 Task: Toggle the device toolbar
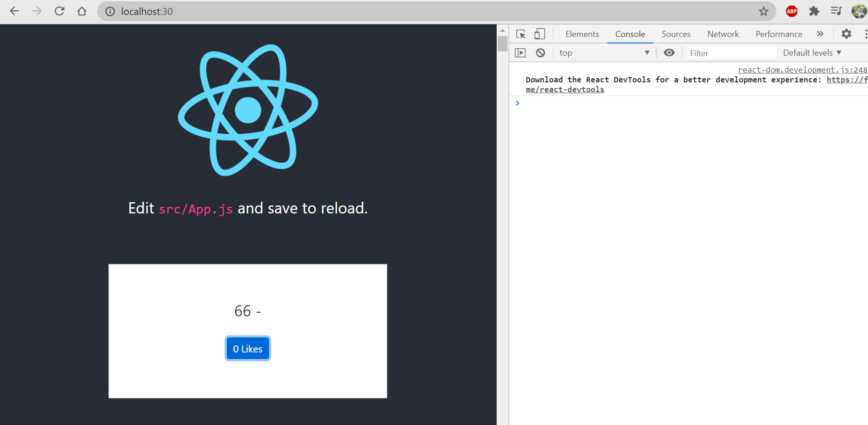pos(540,34)
